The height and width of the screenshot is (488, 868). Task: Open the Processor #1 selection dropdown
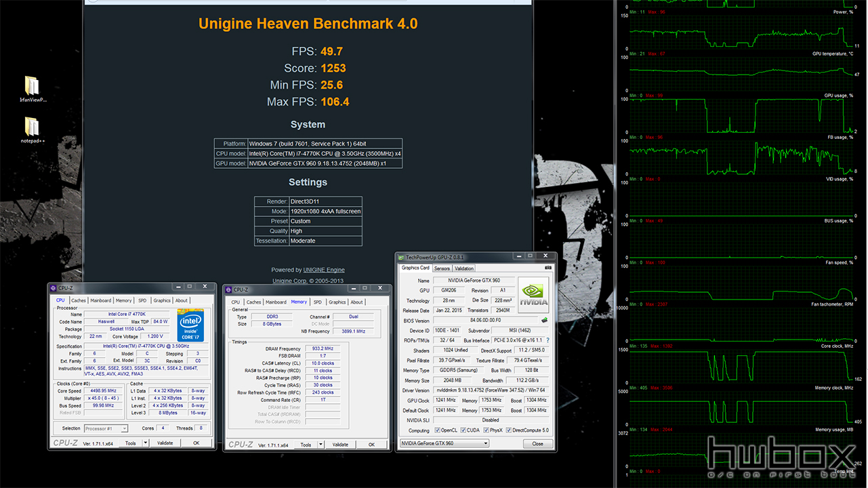tap(106, 428)
